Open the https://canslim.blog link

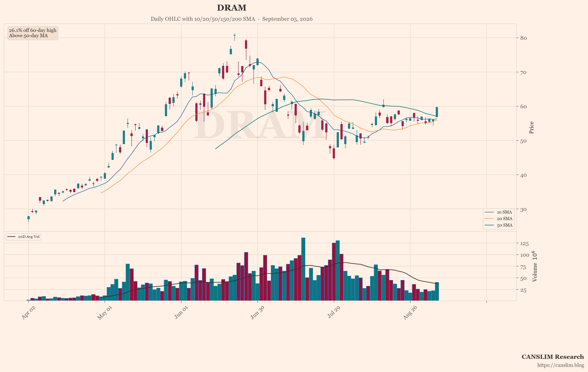560,365
